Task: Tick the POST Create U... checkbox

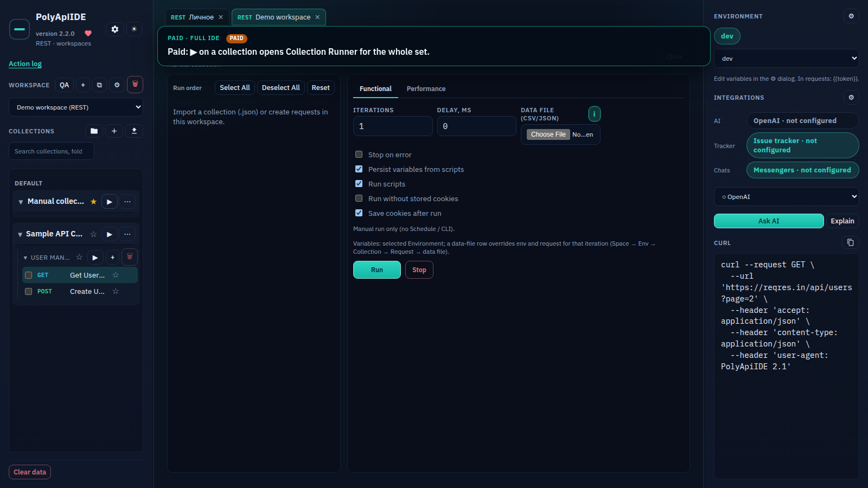Action: pos(29,291)
